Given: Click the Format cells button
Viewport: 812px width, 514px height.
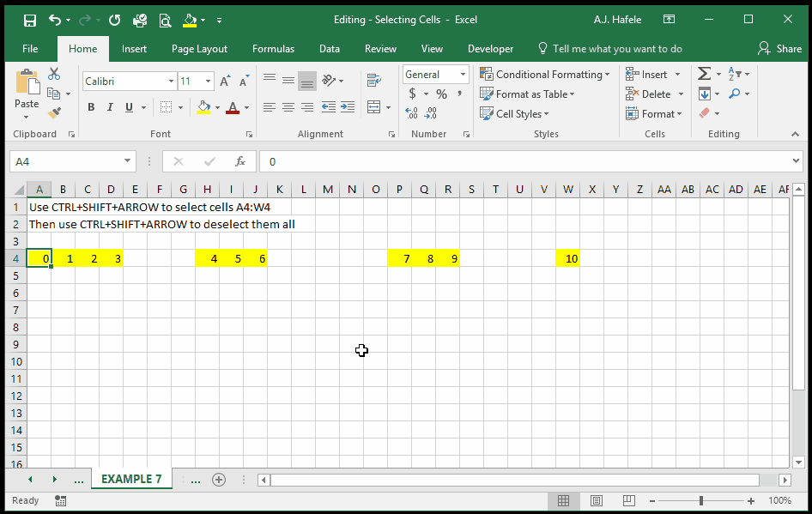Looking at the screenshot, I should (x=653, y=114).
